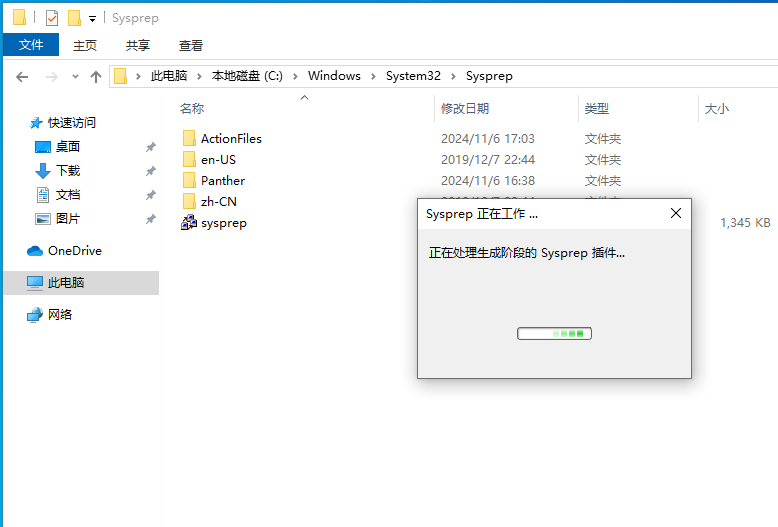Click the en-US folder icon
Viewport: 778px width, 527px height.
click(x=189, y=159)
